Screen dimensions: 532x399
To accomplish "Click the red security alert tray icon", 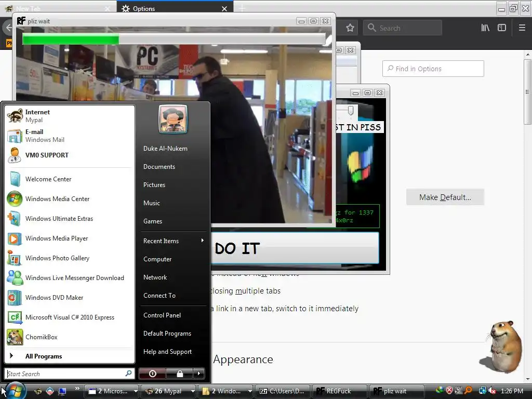I will (449, 391).
